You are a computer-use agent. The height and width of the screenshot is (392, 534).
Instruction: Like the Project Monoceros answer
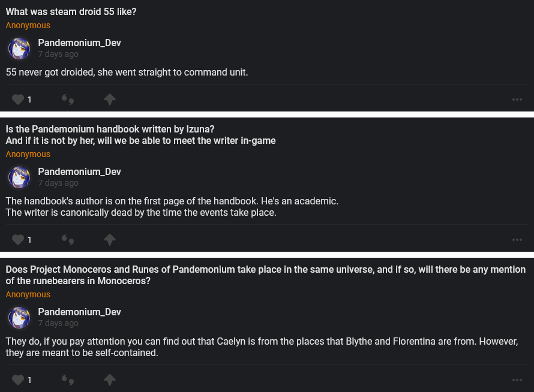(19, 380)
